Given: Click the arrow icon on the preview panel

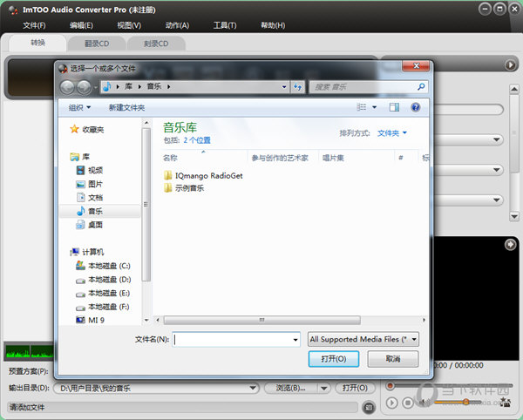Looking at the screenshot, I should [510, 244].
